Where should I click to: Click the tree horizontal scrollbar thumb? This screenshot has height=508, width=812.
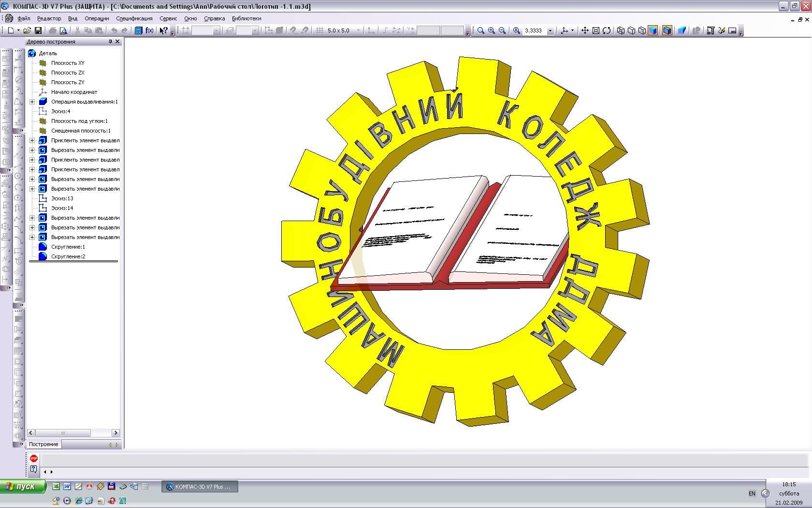(63, 433)
